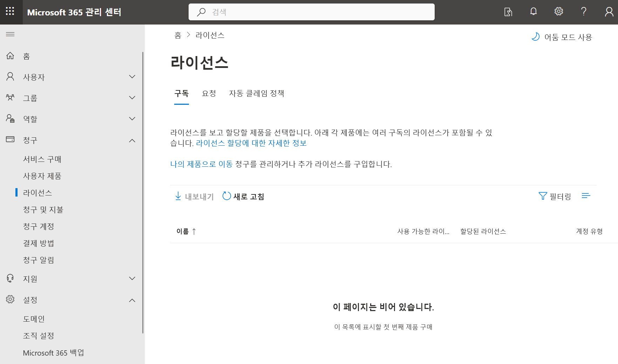
Task: Open settings gear icon in top bar
Action: pos(559,12)
